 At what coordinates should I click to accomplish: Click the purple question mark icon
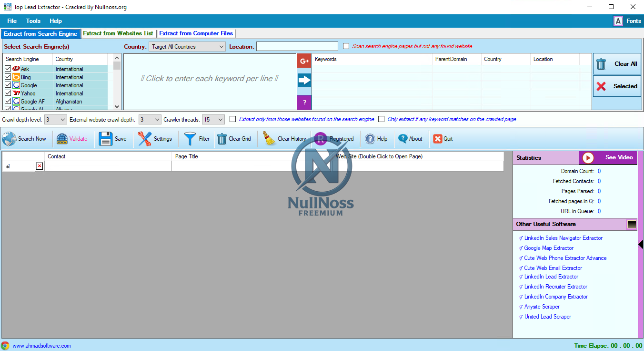coord(304,103)
